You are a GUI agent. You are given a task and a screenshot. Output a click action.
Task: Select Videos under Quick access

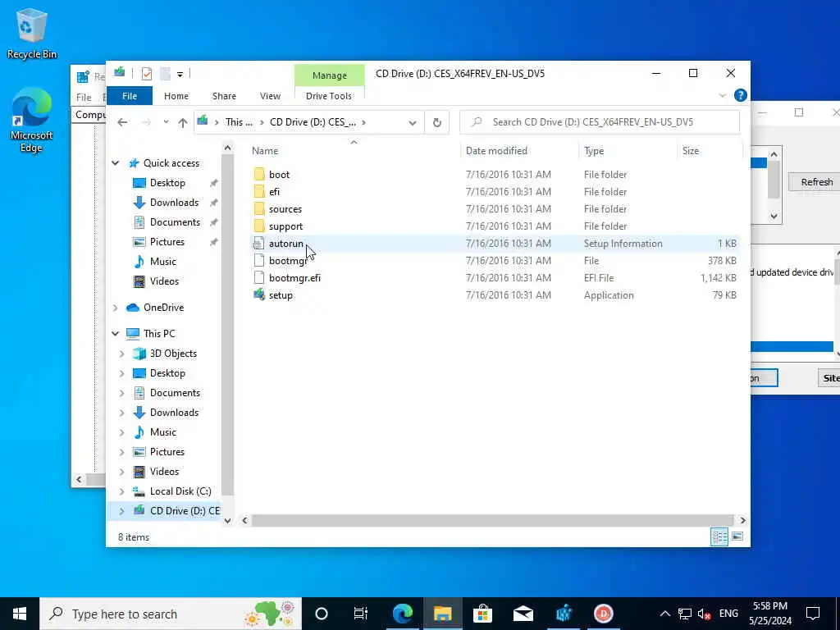(164, 281)
